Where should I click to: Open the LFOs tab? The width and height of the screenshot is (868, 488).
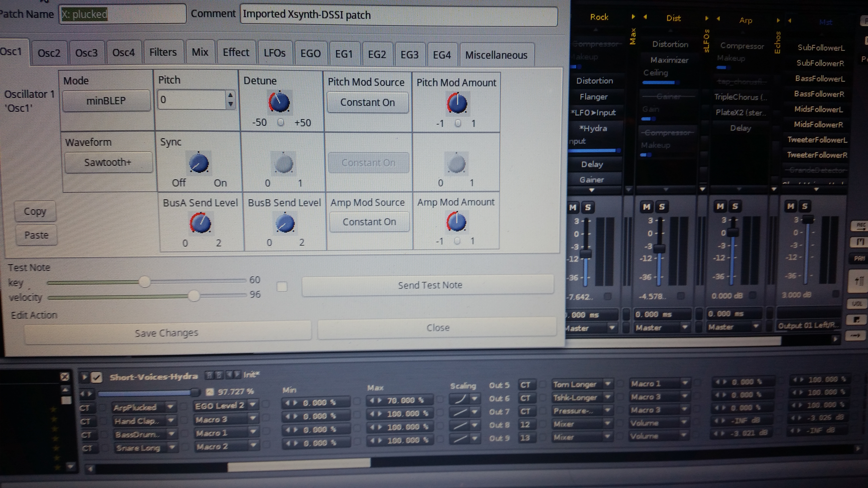[x=274, y=53]
